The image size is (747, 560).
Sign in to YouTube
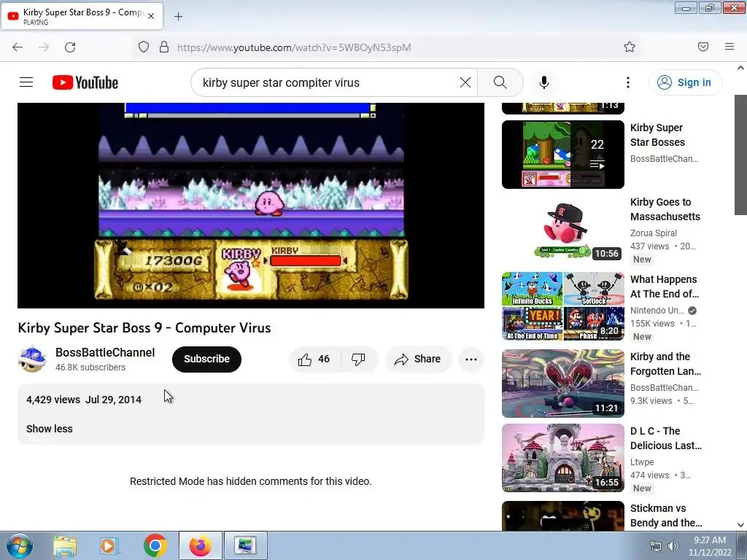(x=685, y=82)
